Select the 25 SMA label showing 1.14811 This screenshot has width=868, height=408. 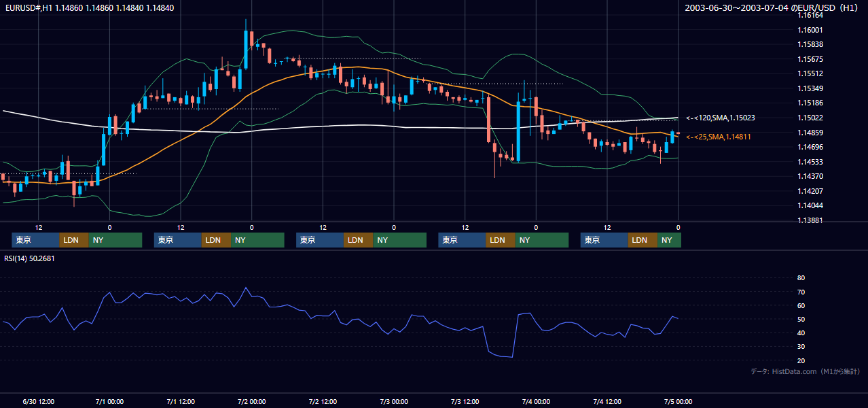click(719, 137)
